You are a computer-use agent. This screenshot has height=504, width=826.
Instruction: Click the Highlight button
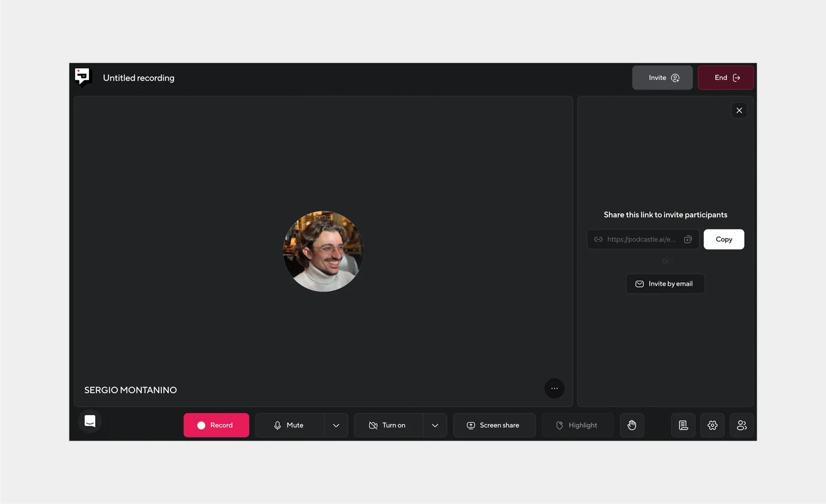point(577,425)
